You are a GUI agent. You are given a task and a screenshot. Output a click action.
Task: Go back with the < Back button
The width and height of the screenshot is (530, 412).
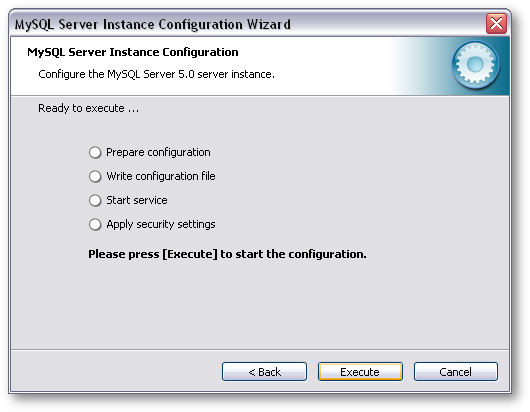tap(264, 372)
